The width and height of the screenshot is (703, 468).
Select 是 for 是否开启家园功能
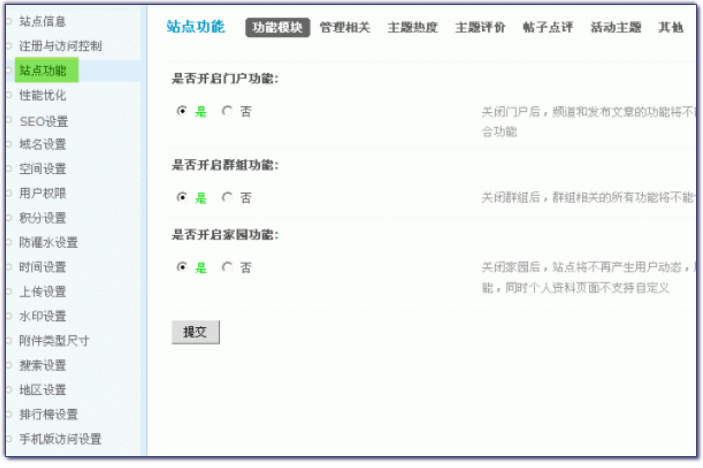click(181, 267)
